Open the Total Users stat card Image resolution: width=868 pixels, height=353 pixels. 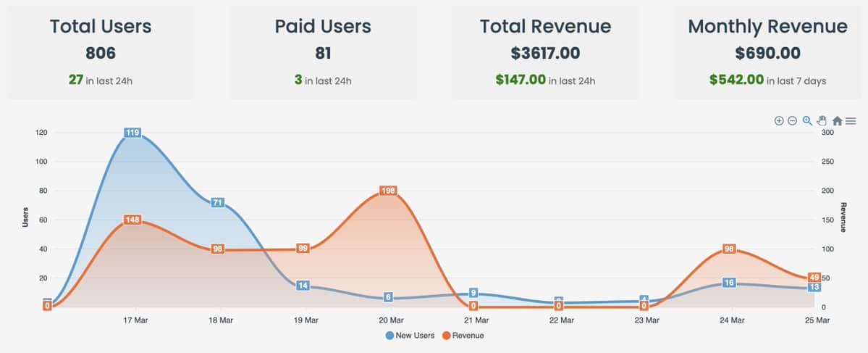point(101,53)
